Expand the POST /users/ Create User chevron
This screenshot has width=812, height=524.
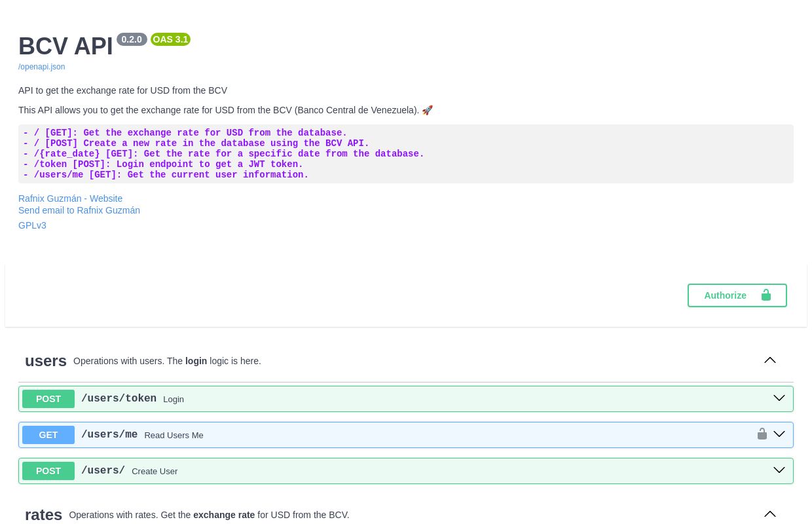tap(779, 470)
